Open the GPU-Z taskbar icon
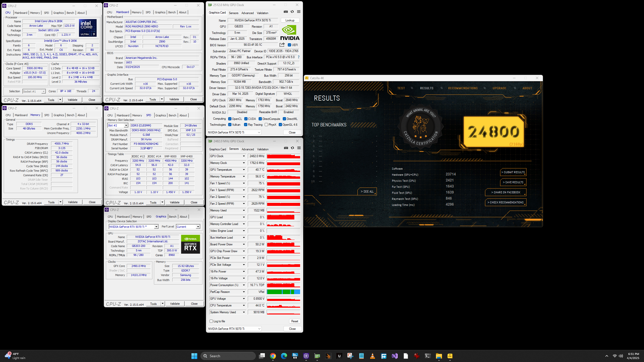 (x=317, y=356)
